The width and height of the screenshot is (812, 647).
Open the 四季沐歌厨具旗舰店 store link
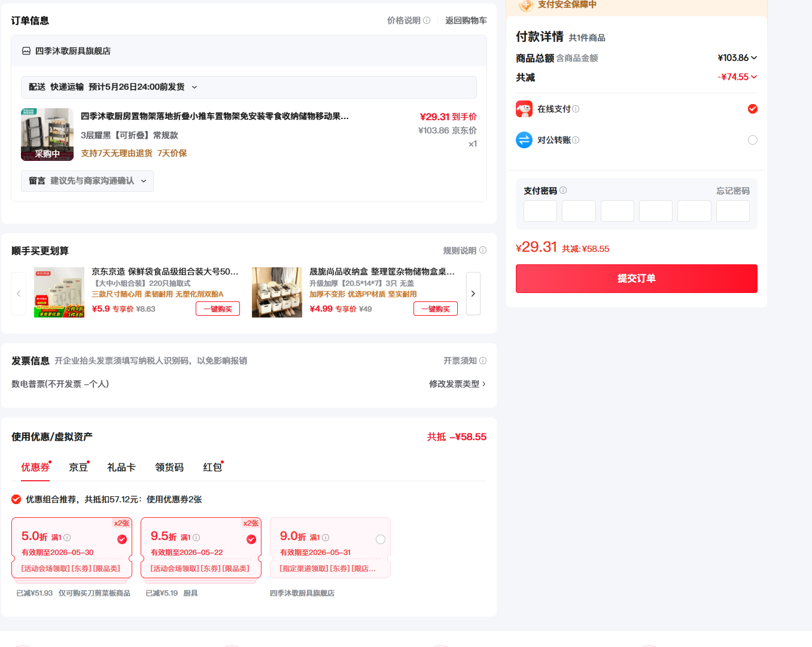click(73, 51)
